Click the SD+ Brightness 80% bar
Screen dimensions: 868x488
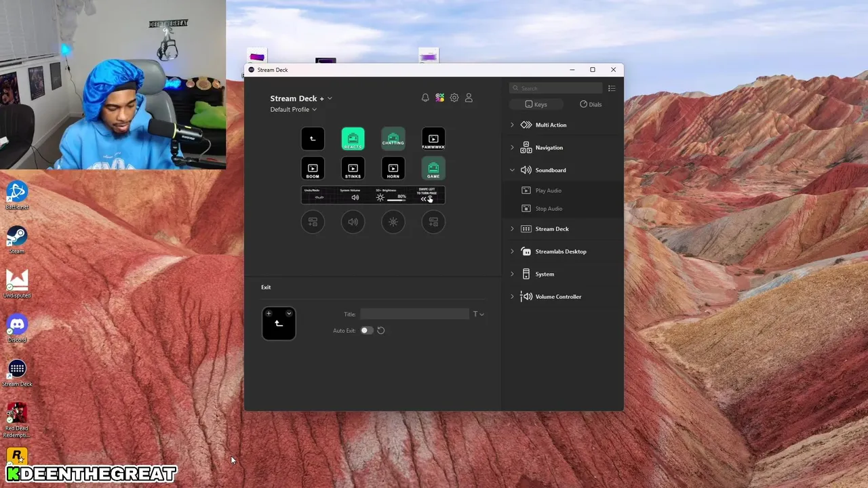(397, 199)
